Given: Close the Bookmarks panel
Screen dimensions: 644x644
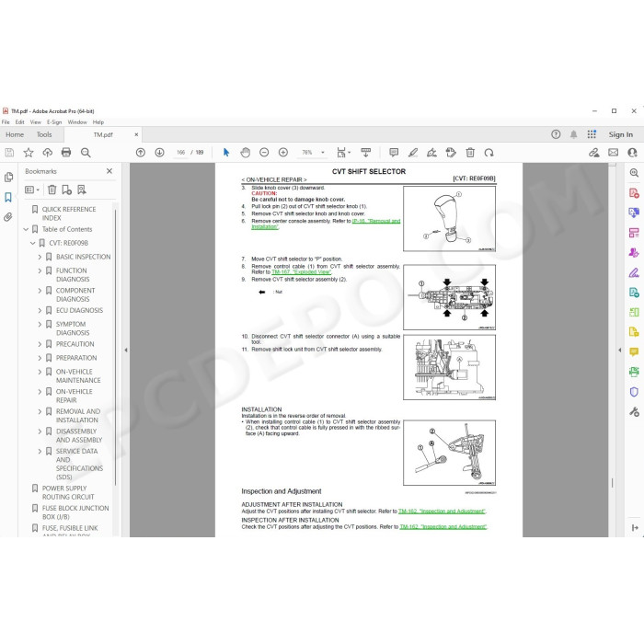Looking at the screenshot, I should click(109, 171).
